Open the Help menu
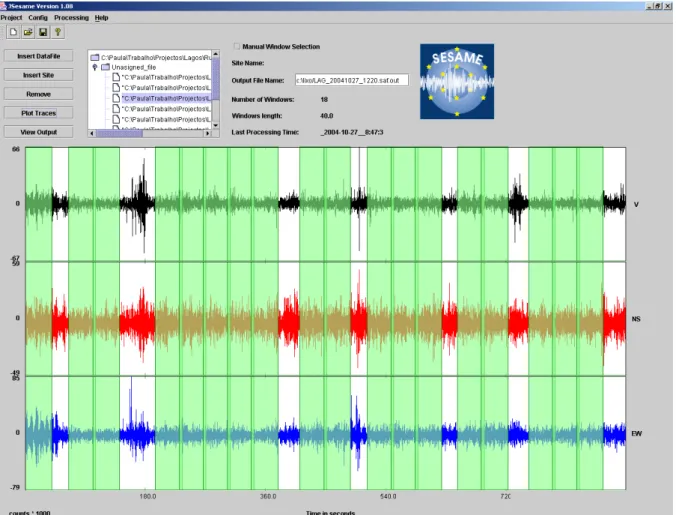Viewport: 676px width, 515px height. point(101,18)
